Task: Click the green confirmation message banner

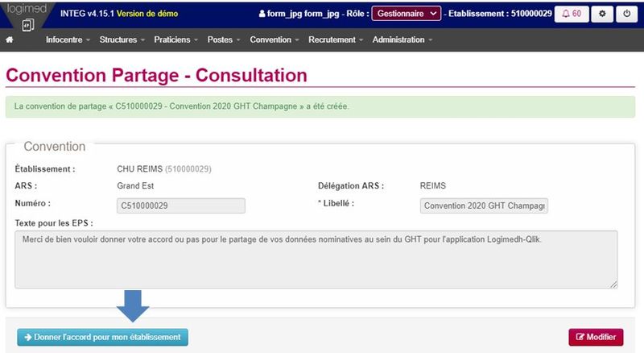Action: (x=320, y=106)
